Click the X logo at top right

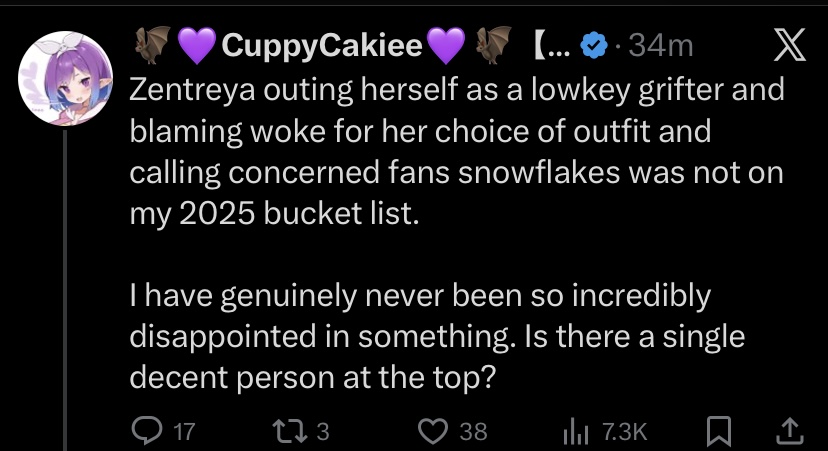pos(789,45)
